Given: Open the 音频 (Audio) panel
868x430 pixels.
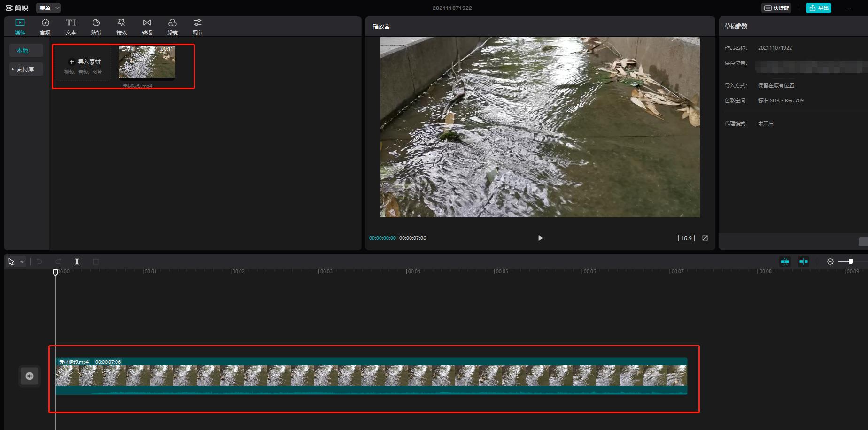Looking at the screenshot, I should point(45,26).
